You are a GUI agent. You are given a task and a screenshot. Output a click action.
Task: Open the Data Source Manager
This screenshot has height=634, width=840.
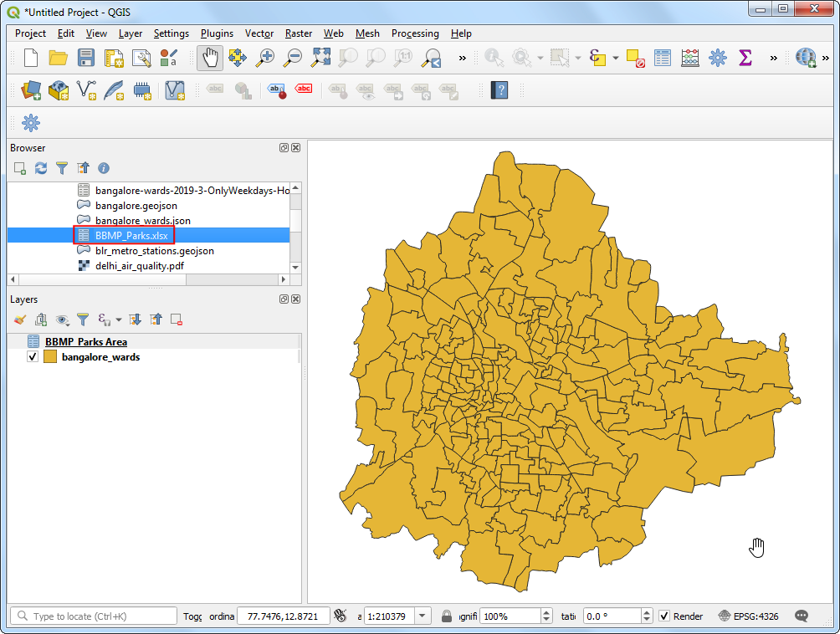[30, 89]
